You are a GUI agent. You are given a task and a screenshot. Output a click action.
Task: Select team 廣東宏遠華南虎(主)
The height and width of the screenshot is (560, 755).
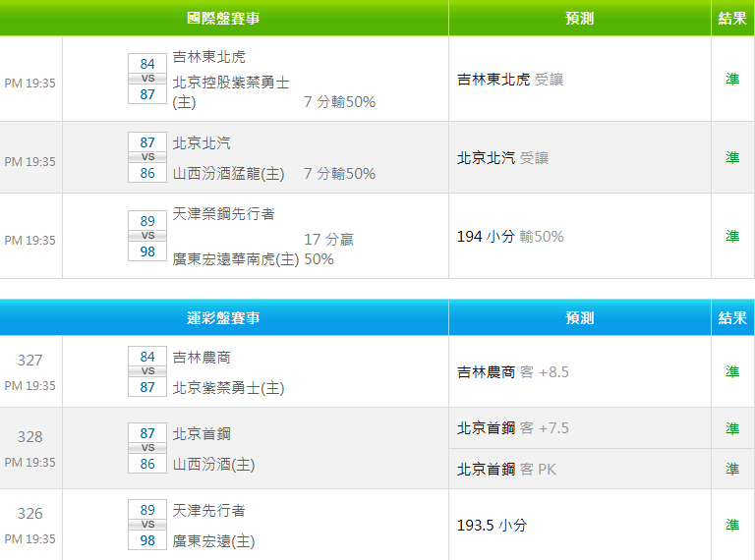[x=236, y=259]
